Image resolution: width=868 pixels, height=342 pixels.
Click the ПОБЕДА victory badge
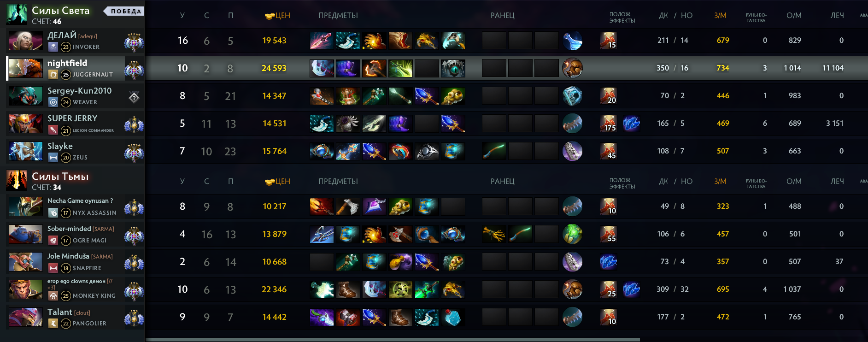coord(124,11)
